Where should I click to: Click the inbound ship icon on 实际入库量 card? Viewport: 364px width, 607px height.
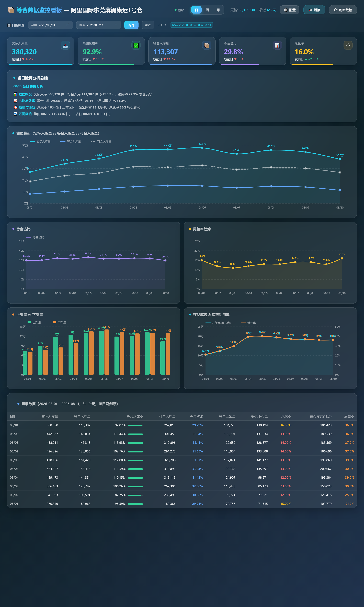65,45
